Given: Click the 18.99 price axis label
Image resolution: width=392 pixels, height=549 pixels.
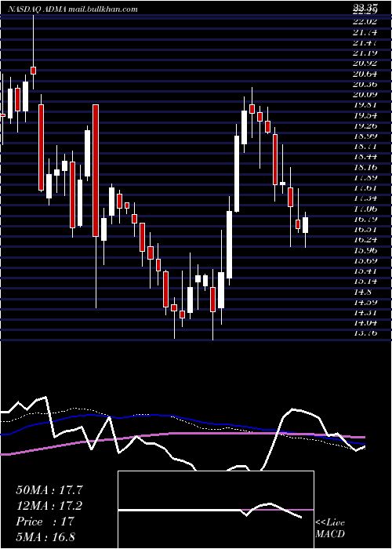Looking at the screenshot, I should pyautogui.click(x=365, y=136).
